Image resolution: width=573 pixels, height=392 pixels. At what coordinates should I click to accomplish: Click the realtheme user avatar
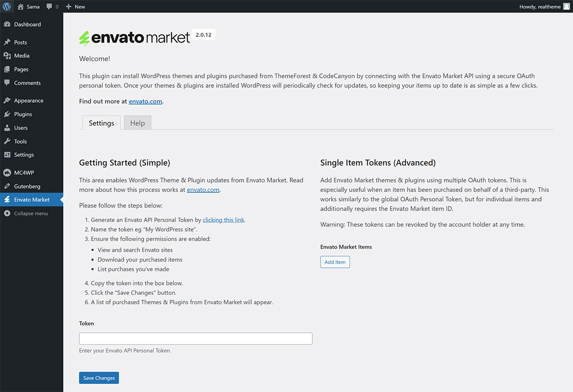[566, 7]
